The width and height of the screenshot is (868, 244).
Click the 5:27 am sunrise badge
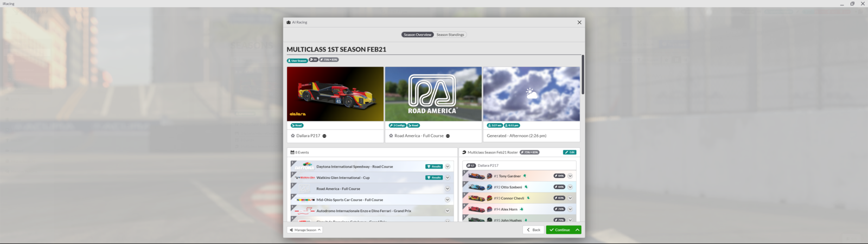(x=495, y=125)
